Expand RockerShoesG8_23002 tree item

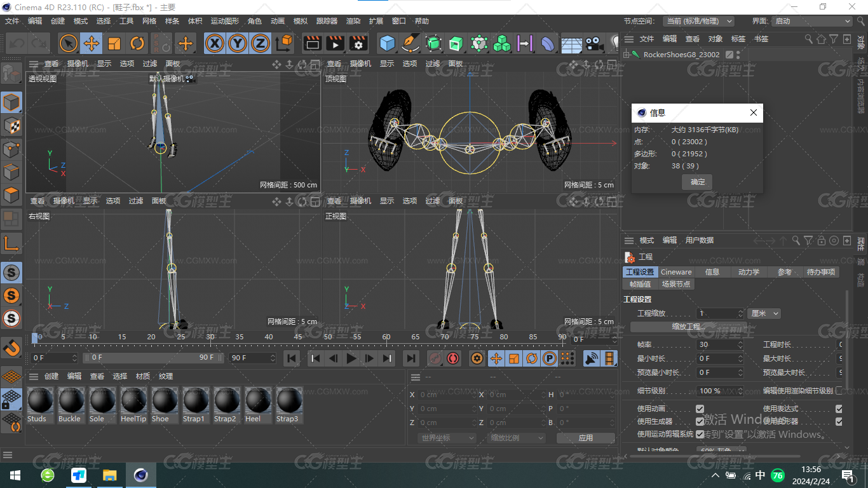click(626, 55)
